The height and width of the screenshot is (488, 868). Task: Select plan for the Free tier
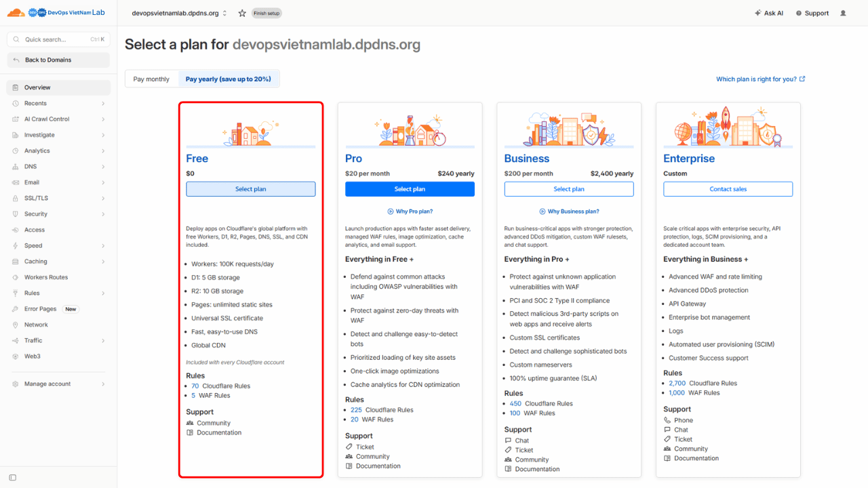pos(251,189)
